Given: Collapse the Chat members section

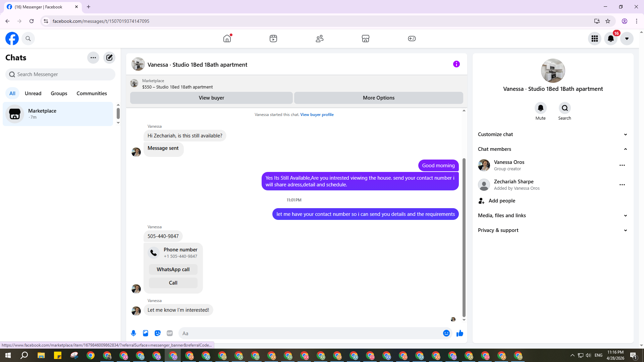Looking at the screenshot, I should tap(553, 149).
